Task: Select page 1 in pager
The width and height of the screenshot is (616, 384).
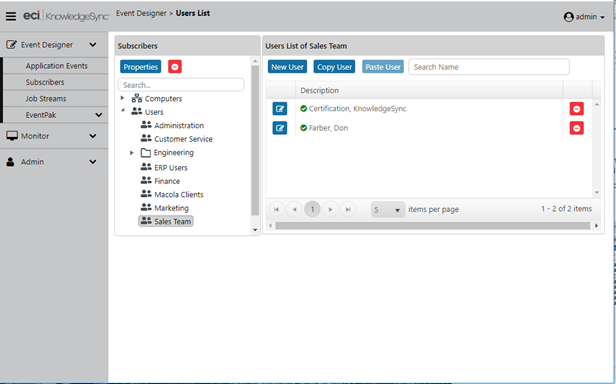Action: coord(312,209)
